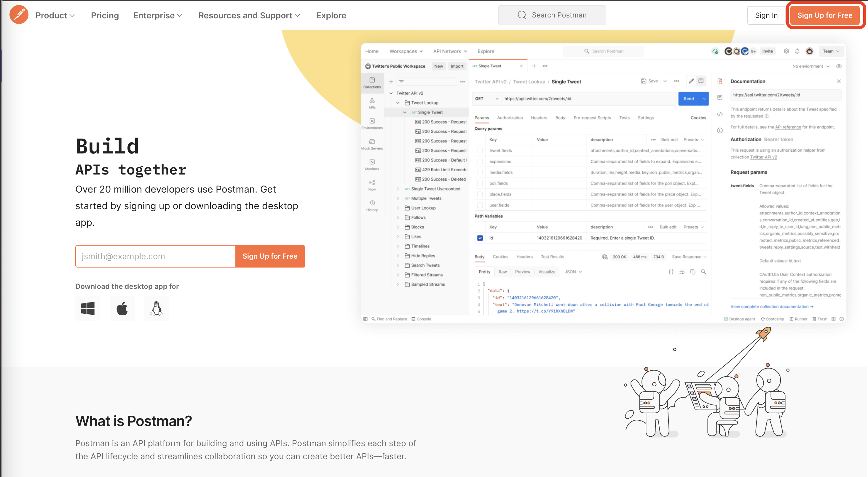Expand Resources and Support menu
This screenshot has height=477, width=868.
[x=249, y=15]
